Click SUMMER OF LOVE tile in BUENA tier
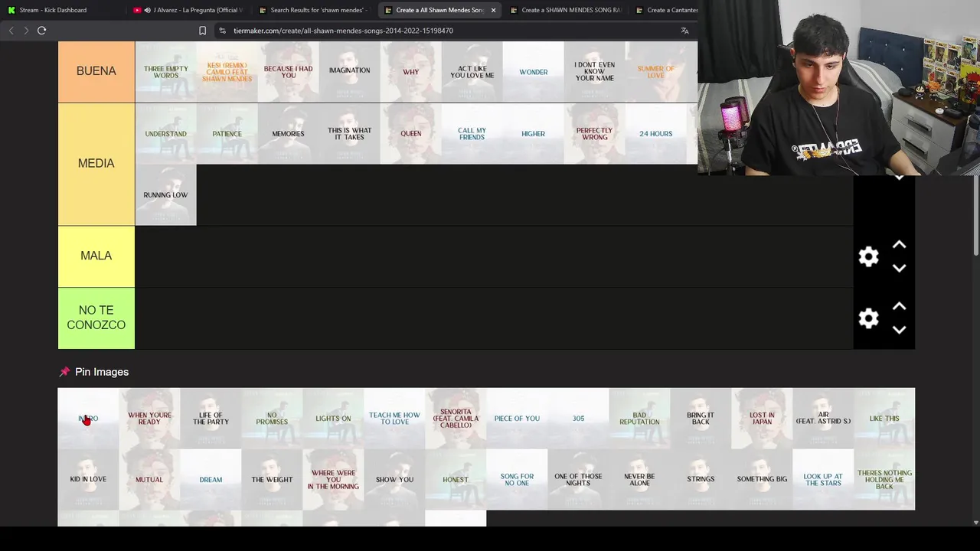 tap(655, 72)
